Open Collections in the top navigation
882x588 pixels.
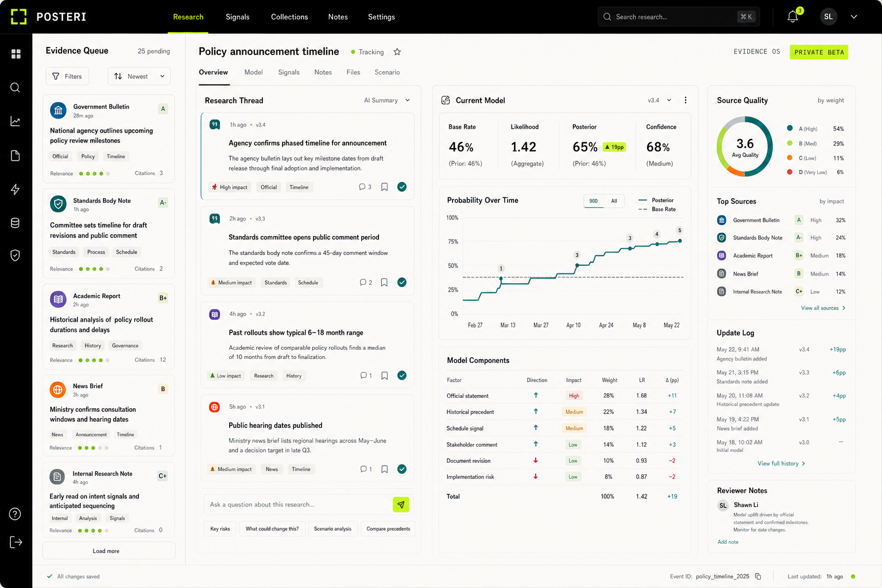coord(289,17)
